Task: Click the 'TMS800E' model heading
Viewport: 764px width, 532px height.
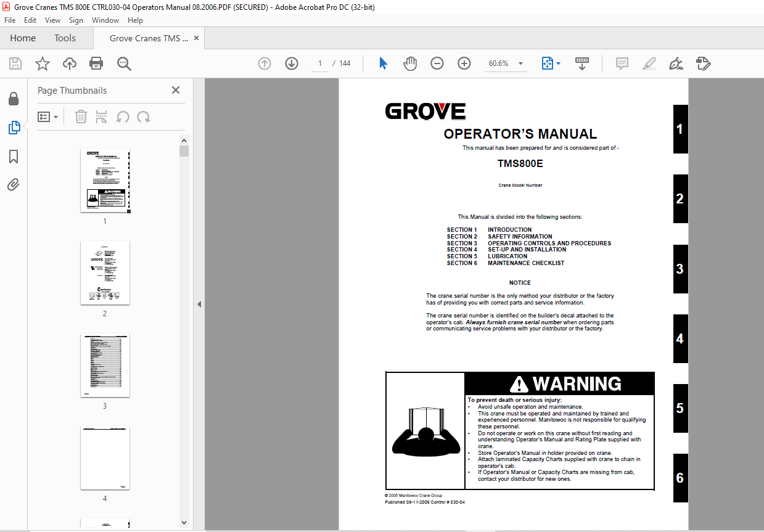Action: (x=520, y=164)
